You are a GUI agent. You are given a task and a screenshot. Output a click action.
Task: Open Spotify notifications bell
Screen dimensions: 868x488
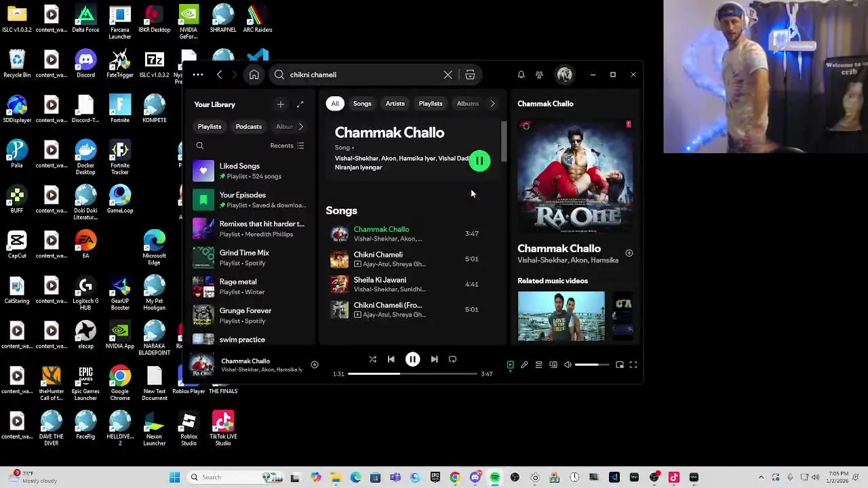click(x=521, y=75)
